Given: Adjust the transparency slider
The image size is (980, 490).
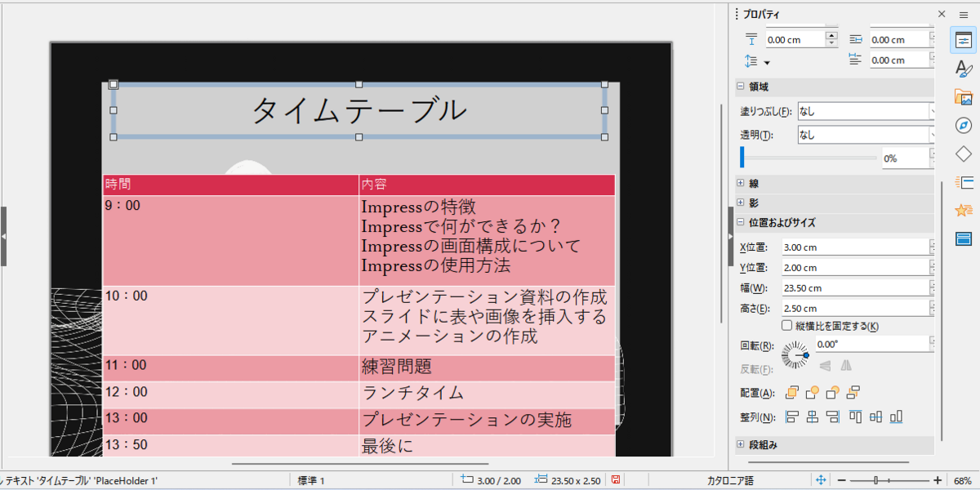Looking at the screenshot, I should coord(808,158).
